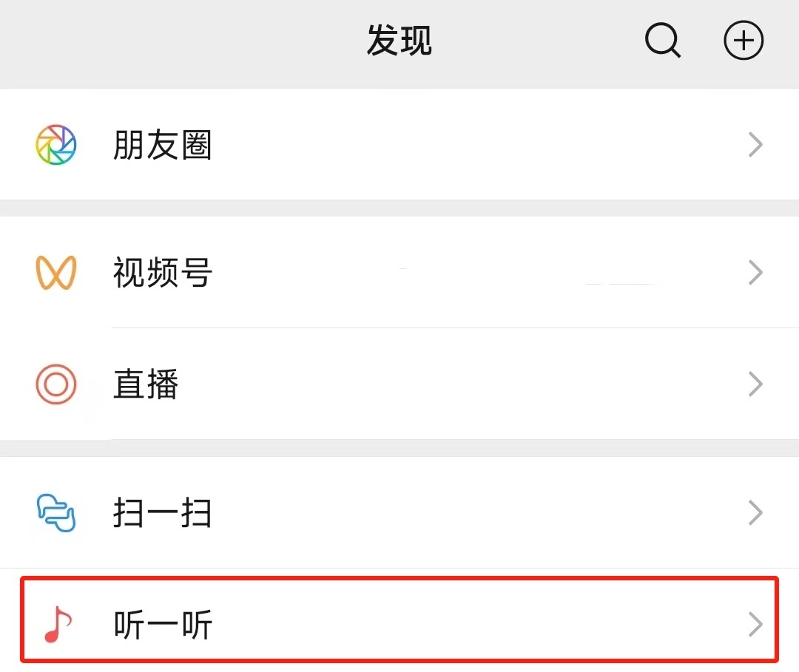The width and height of the screenshot is (799, 672).
Task: Open the 听一听 text label
Action: pyautogui.click(x=163, y=625)
